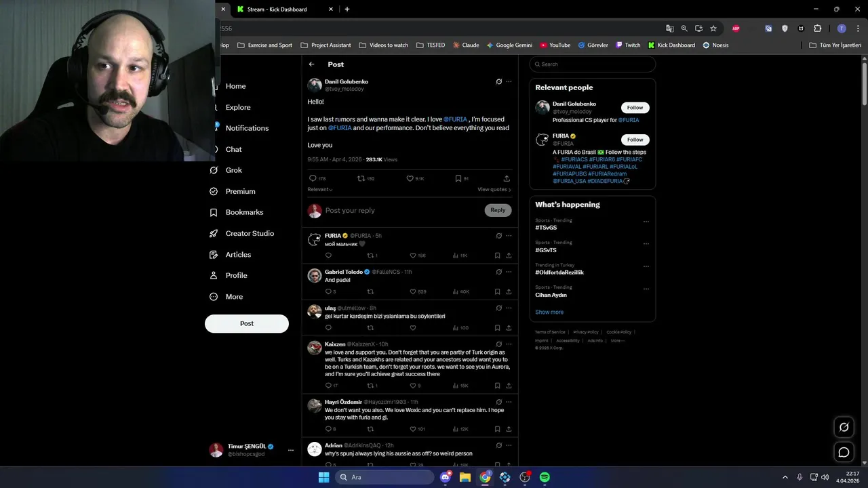Like the main post with 9.1K likes

[x=410, y=178]
